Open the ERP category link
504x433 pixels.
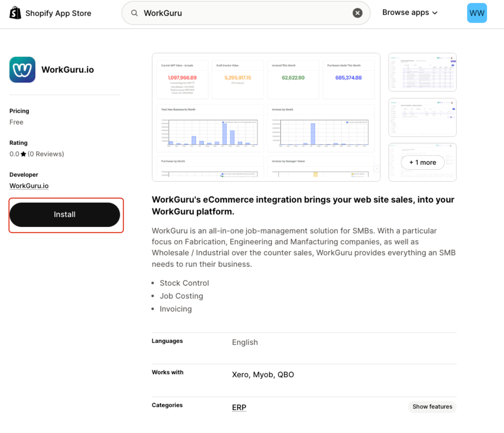click(239, 408)
